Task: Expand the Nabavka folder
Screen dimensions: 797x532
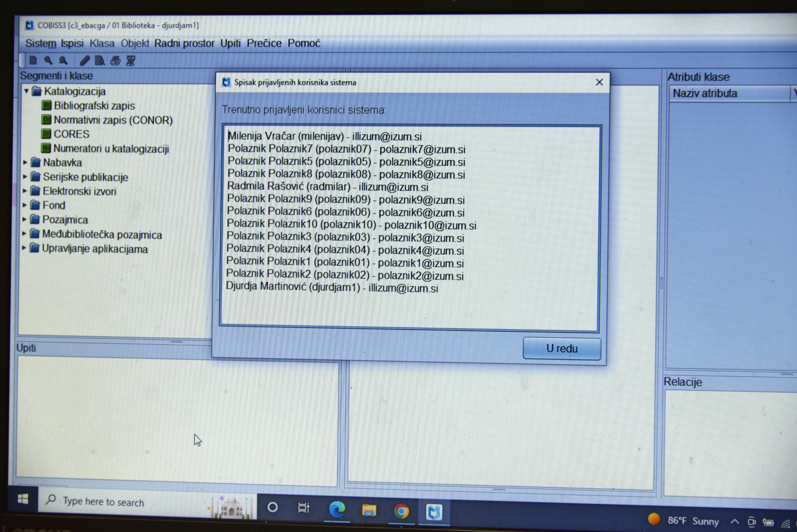Action: (x=25, y=162)
